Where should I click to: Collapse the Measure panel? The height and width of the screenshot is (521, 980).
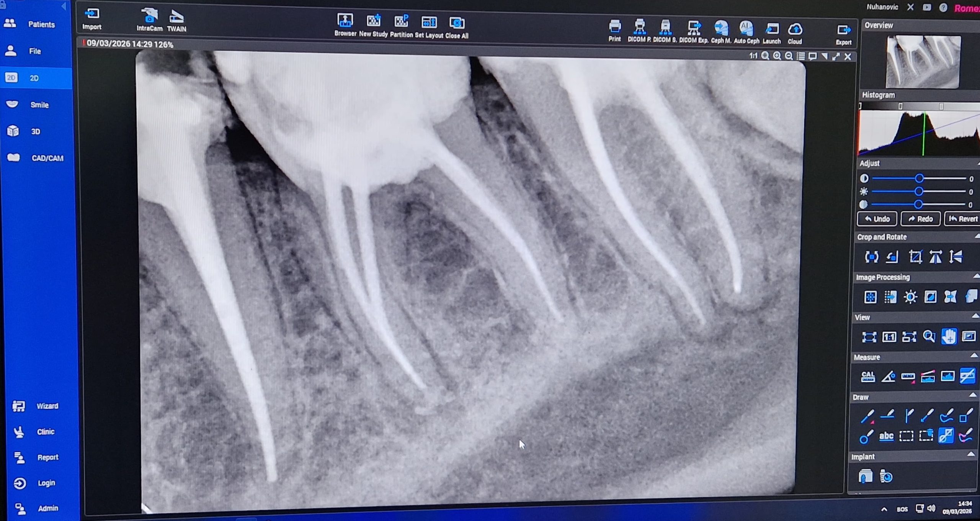[x=974, y=356]
